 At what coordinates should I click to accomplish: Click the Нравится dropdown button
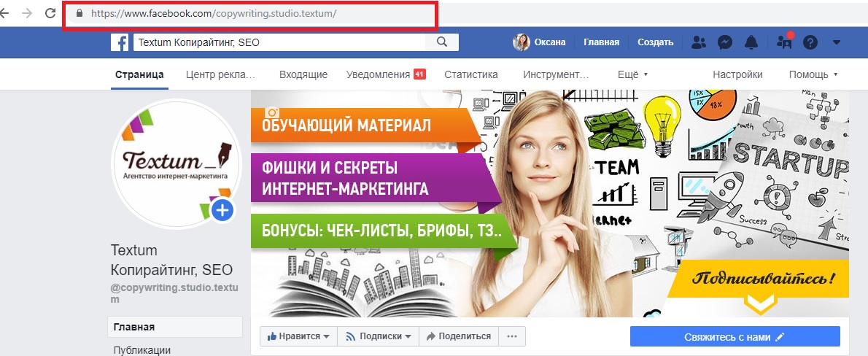(x=298, y=336)
